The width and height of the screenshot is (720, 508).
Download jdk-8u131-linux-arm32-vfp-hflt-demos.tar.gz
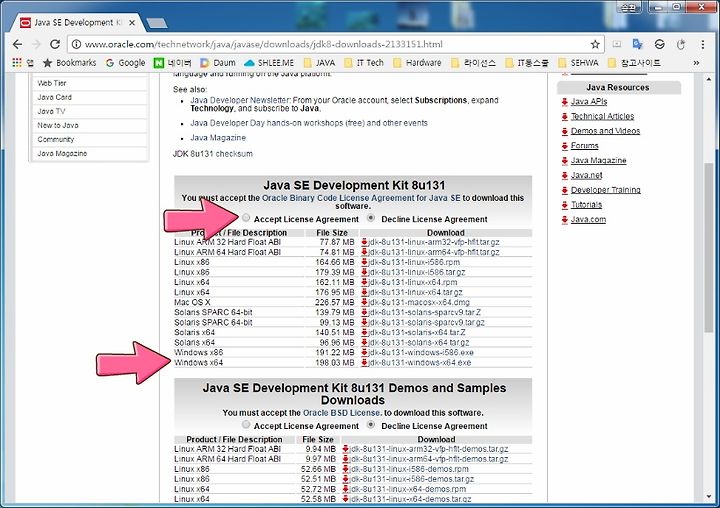[x=429, y=449]
